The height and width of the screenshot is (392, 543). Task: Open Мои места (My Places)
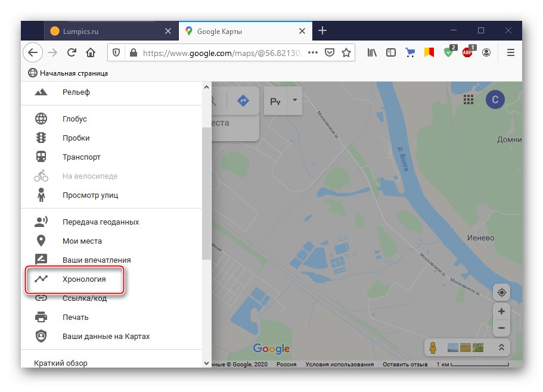[42, 240]
